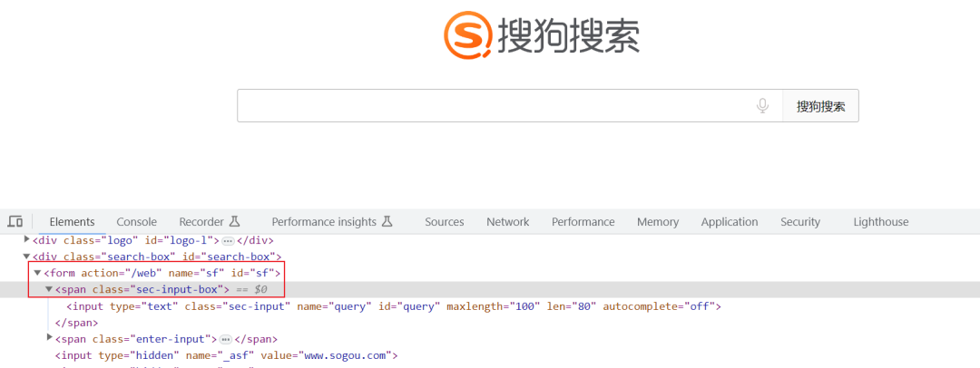Collapse the search-box div node
This screenshot has width=980, height=368.
(x=26, y=257)
